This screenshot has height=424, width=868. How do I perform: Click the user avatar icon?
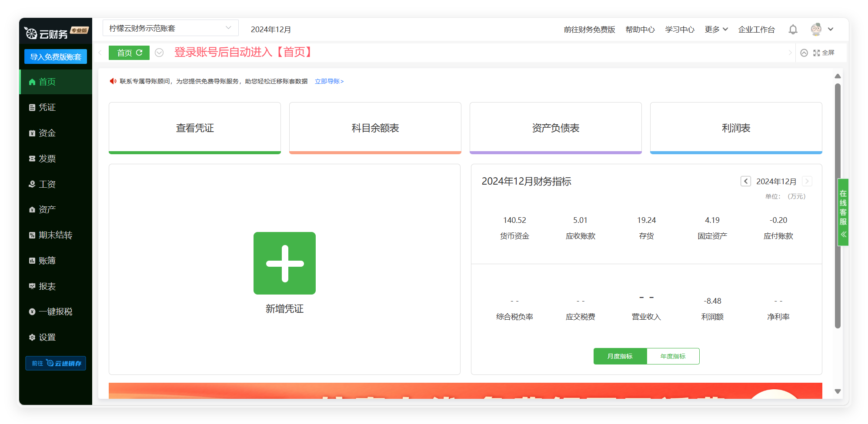click(x=816, y=29)
